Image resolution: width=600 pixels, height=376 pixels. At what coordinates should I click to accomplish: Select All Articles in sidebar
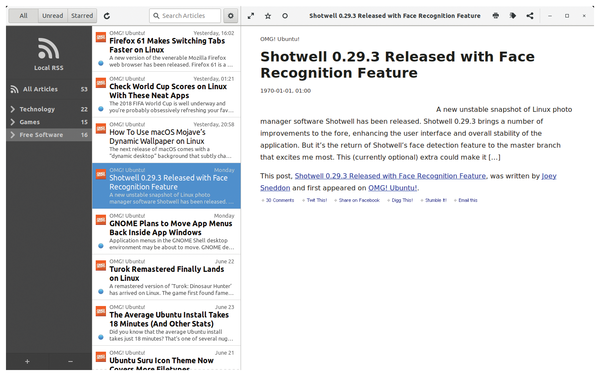pyautogui.click(x=49, y=89)
